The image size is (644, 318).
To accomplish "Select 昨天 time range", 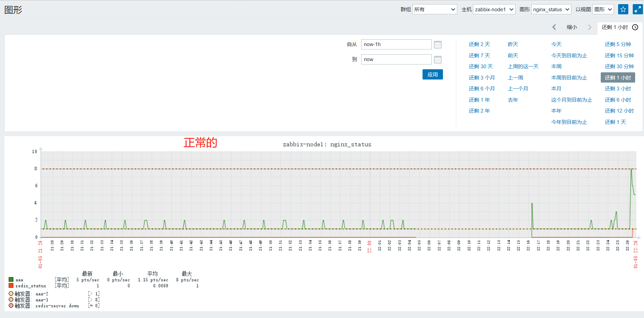I will [x=513, y=44].
